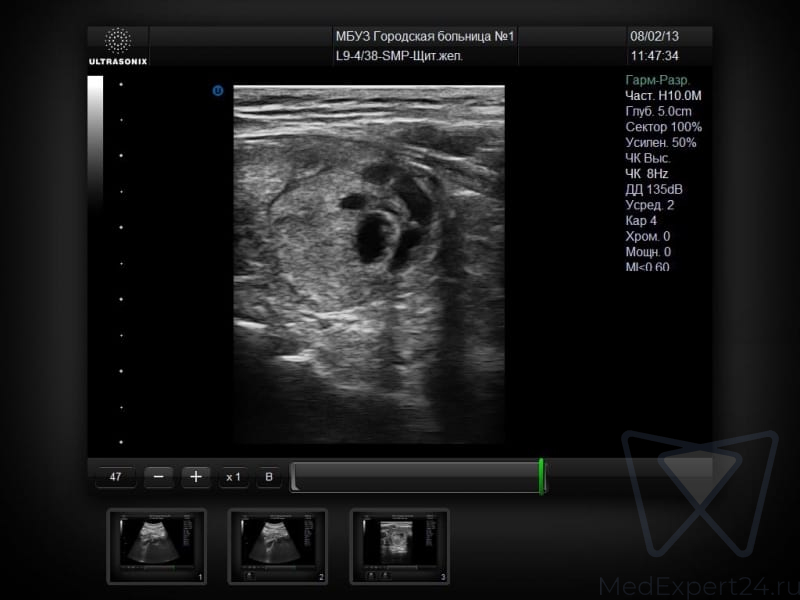The height and width of the screenshot is (600, 800).
Task: Click the hospital name field in header
Action: [x=424, y=37]
